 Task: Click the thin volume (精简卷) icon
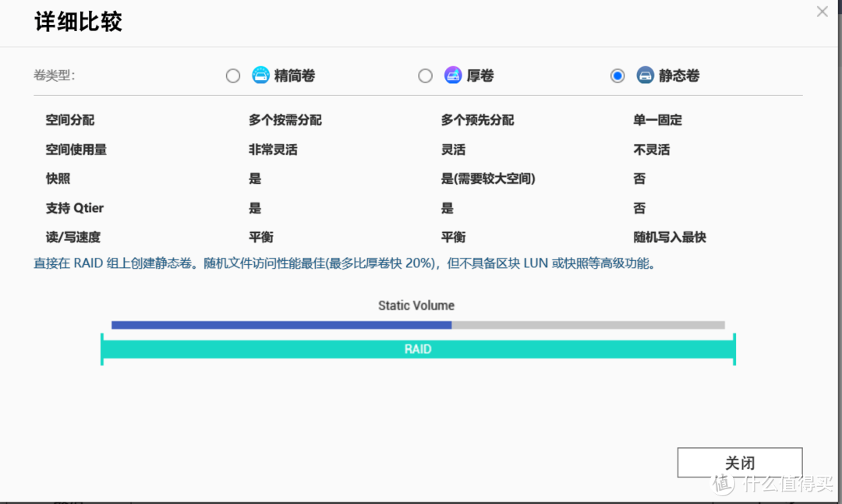pos(260,76)
